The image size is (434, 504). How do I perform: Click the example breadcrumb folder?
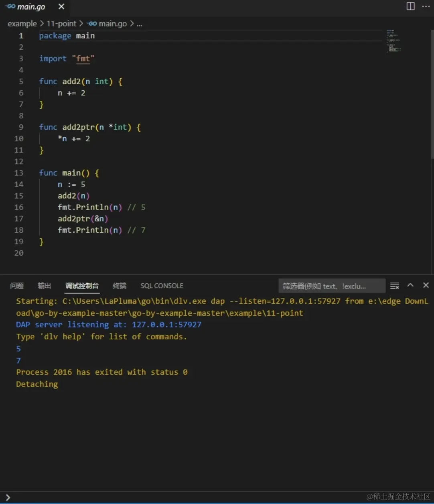coord(22,24)
